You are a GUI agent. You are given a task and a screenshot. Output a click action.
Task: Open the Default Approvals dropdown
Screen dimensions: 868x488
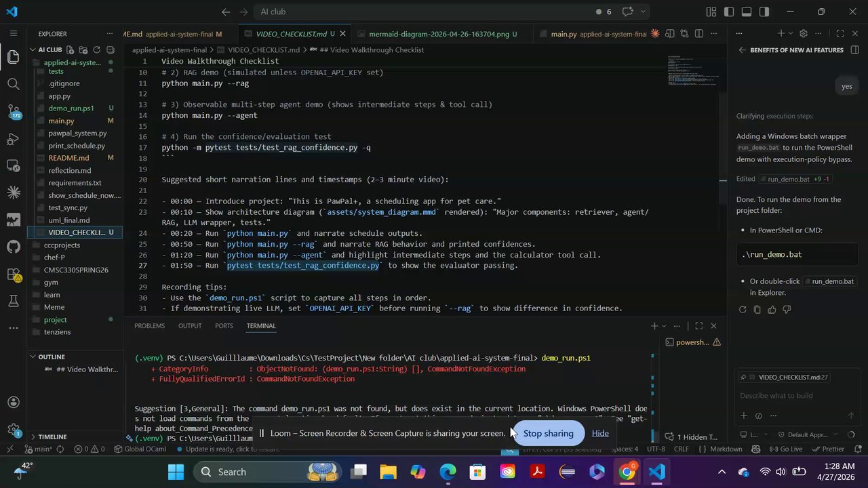click(x=808, y=434)
